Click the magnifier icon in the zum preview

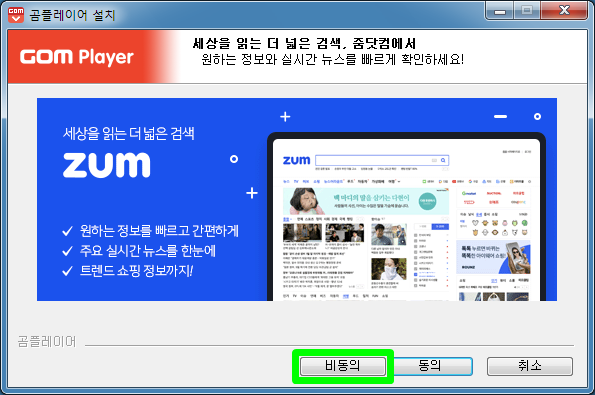(x=443, y=160)
